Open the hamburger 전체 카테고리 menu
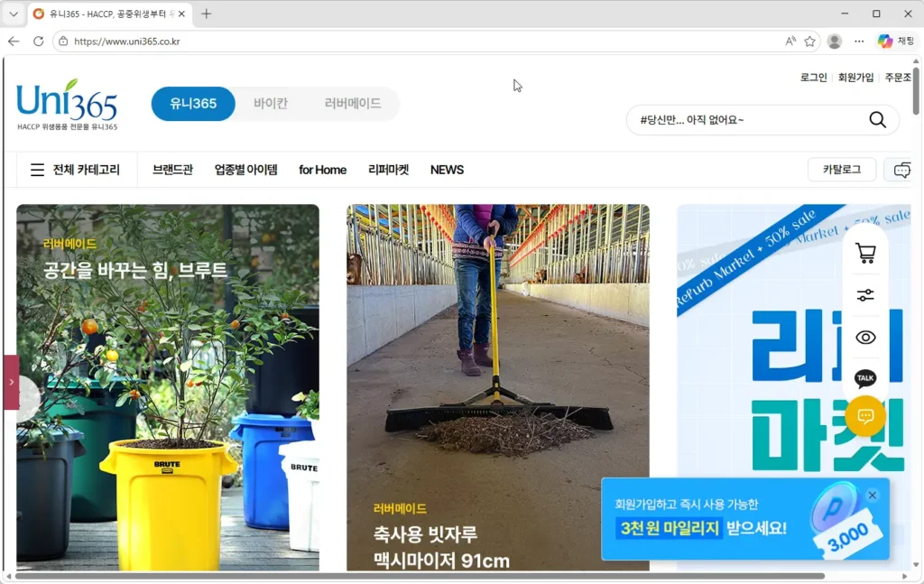Viewport: 924px width, 584px height. tap(75, 170)
